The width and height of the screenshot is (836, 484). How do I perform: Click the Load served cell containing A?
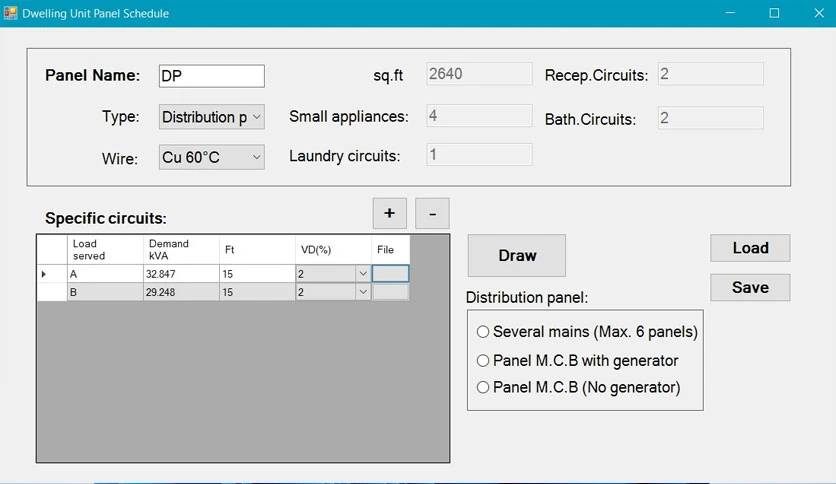pyautogui.click(x=105, y=273)
